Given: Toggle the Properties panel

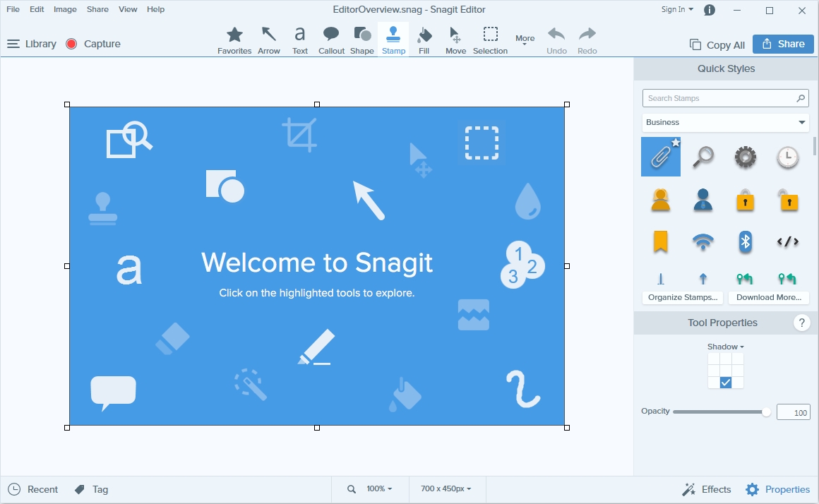Looking at the screenshot, I should tap(778, 489).
